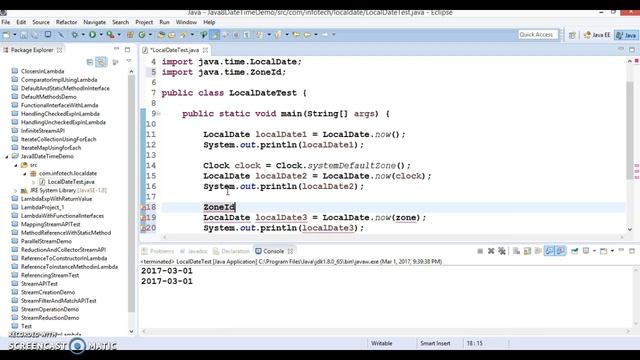640x360 pixels.
Task: Switch to the Declaration tab
Action: pos(231,251)
